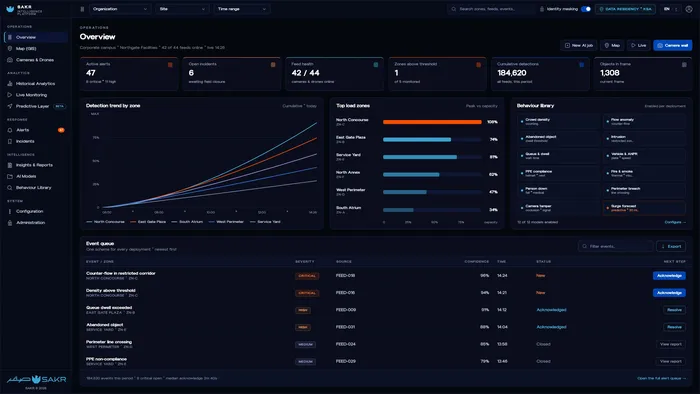This screenshot has height=394, width=700.
Task: Click the Zones above threshold card icon
Action: click(479, 65)
